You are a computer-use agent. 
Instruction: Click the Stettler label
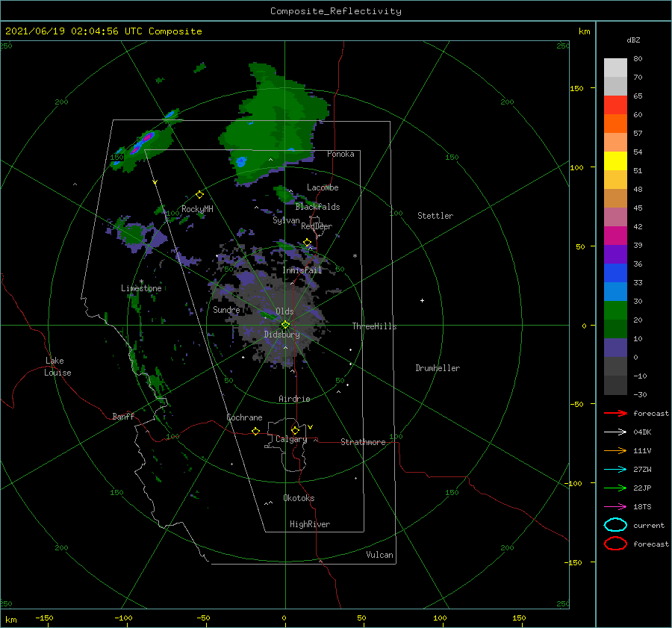click(x=435, y=216)
